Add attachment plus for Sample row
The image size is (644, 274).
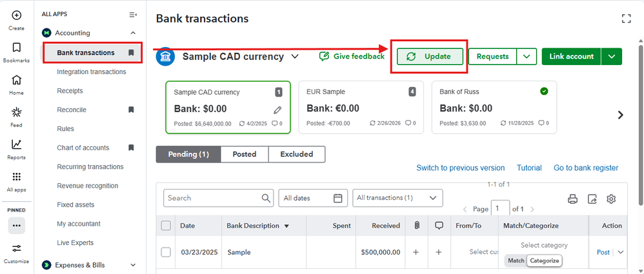click(416, 252)
